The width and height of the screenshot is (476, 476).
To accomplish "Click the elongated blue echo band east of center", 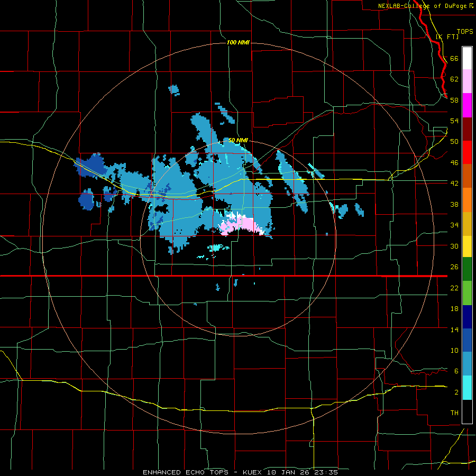I will coord(292,181).
